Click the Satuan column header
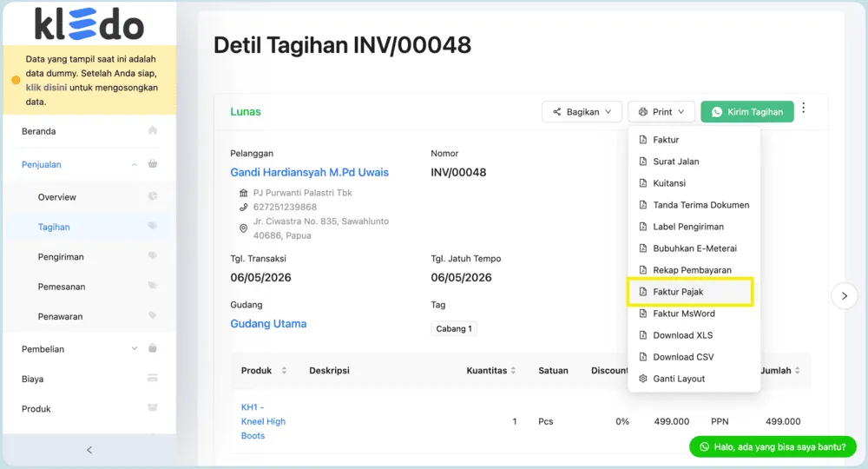The height and width of the screenshot is (469, 868). point(553,371)
